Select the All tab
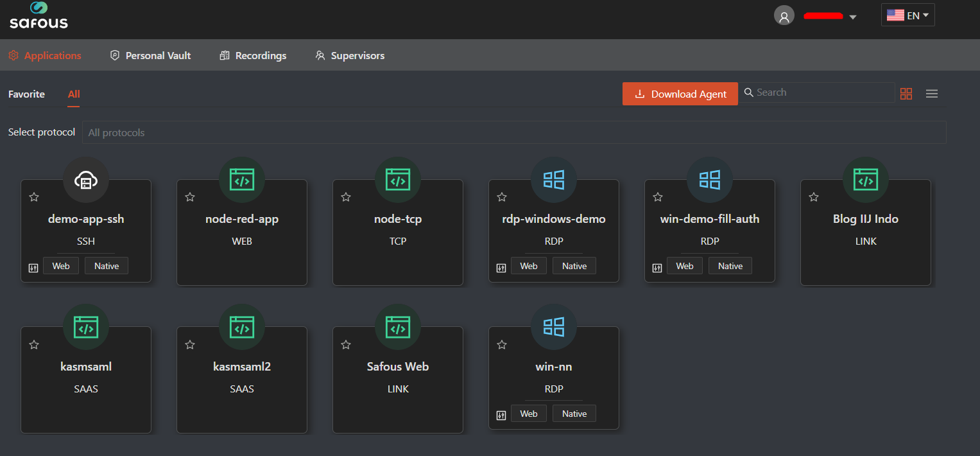 [74, 94]
